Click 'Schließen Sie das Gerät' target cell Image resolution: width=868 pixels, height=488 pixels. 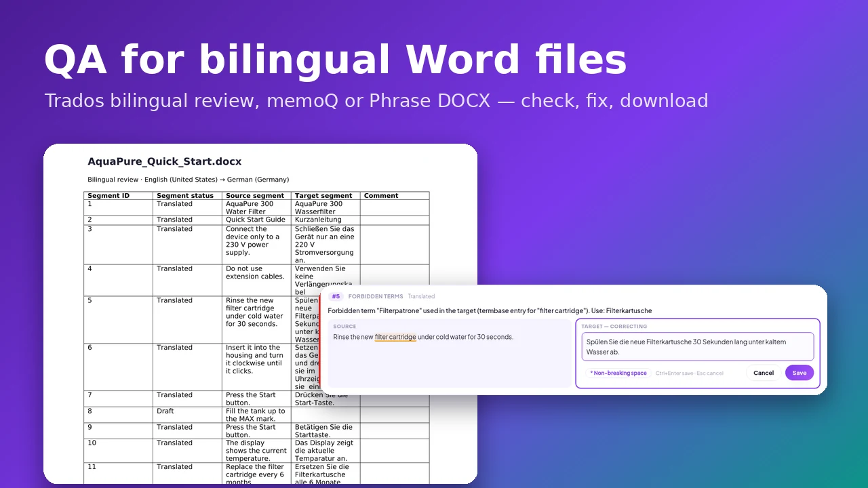pos(325,245)
